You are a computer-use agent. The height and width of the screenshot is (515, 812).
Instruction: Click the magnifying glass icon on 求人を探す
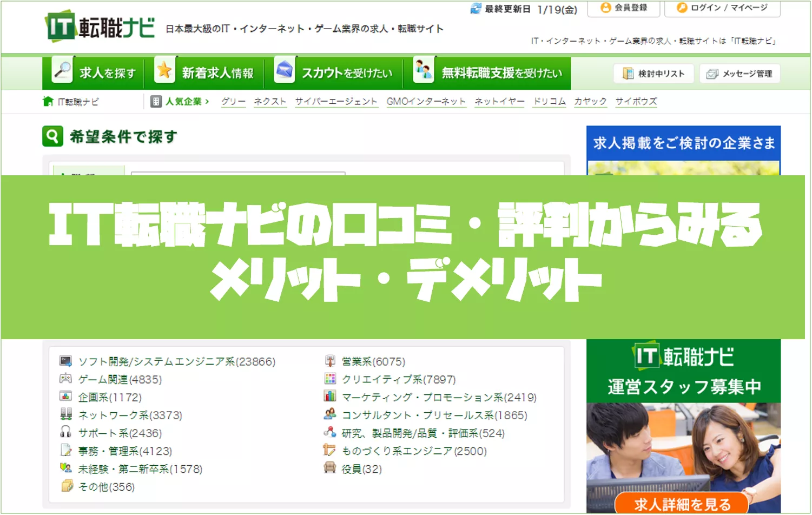(x=62, y=70)
